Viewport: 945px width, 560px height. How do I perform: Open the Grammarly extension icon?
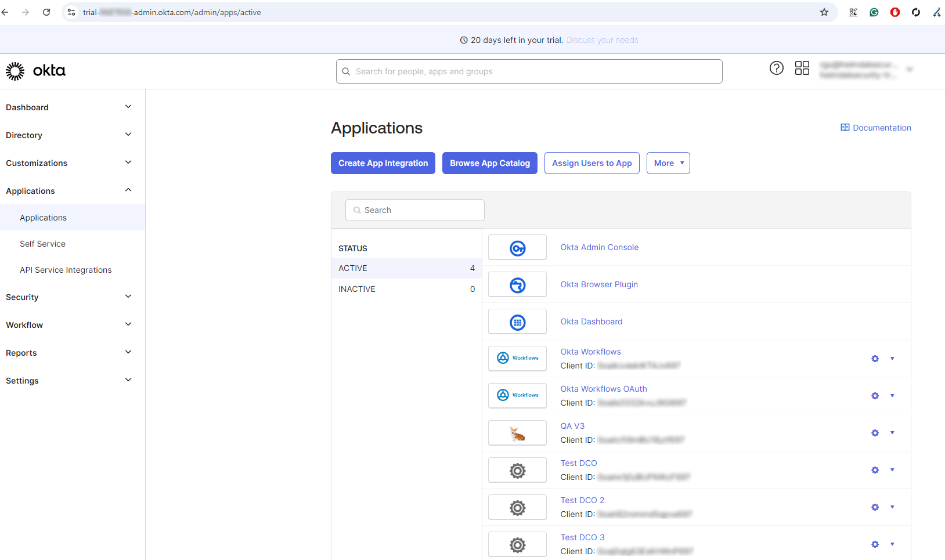pyautogui.click(x=874, y=12)
